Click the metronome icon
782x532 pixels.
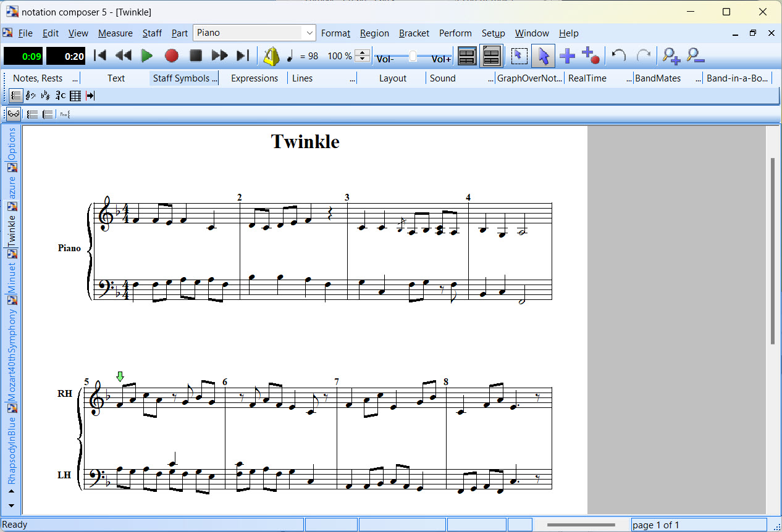tap(271, 56)
